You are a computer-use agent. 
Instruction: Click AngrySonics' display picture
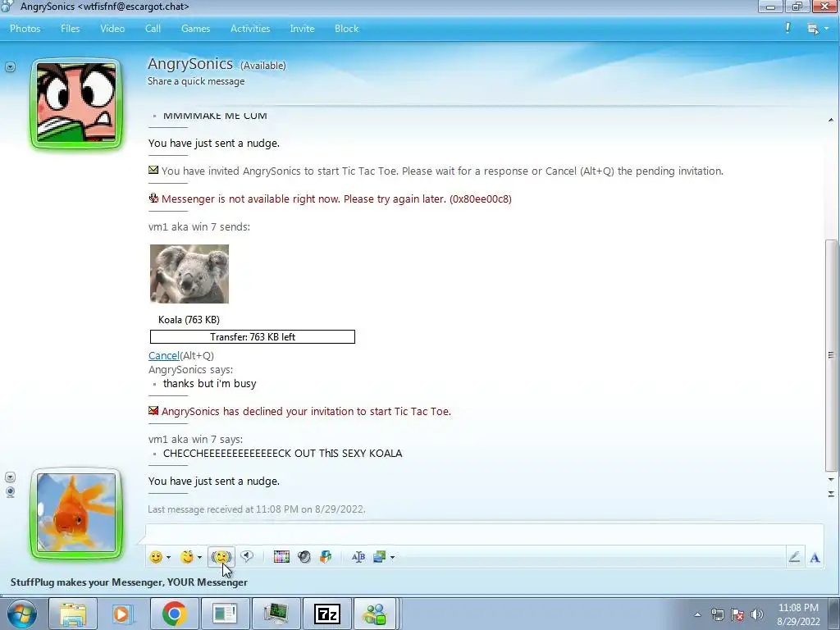76,103
